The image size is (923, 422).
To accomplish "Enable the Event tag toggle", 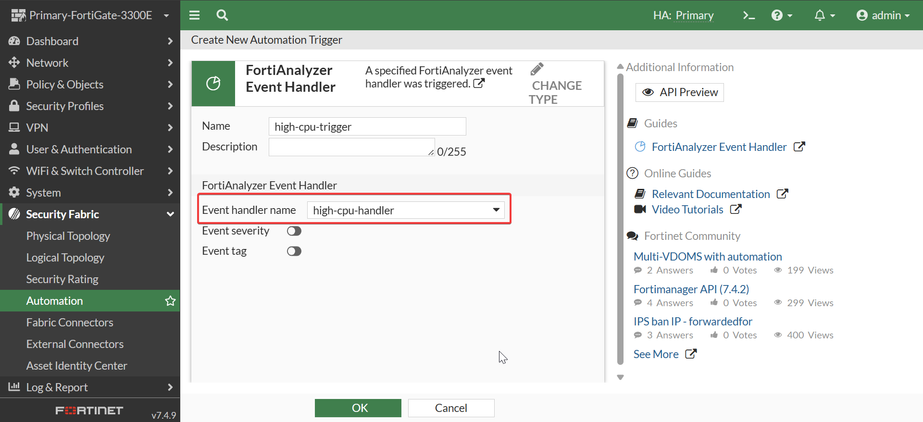I will [294, 251].
